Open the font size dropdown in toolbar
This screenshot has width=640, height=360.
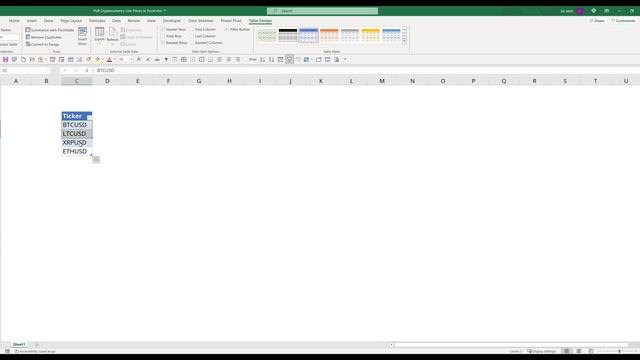(x=131, y=60)
